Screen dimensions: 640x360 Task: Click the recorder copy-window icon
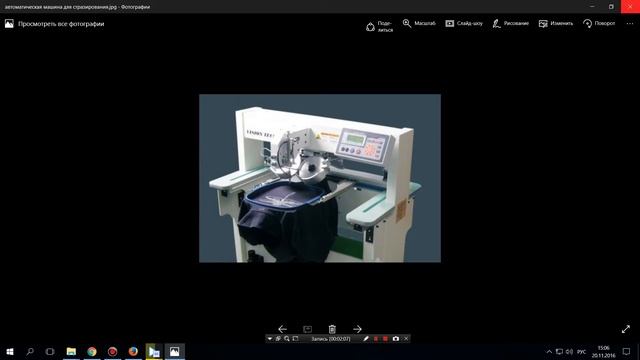tap(278, 339)
